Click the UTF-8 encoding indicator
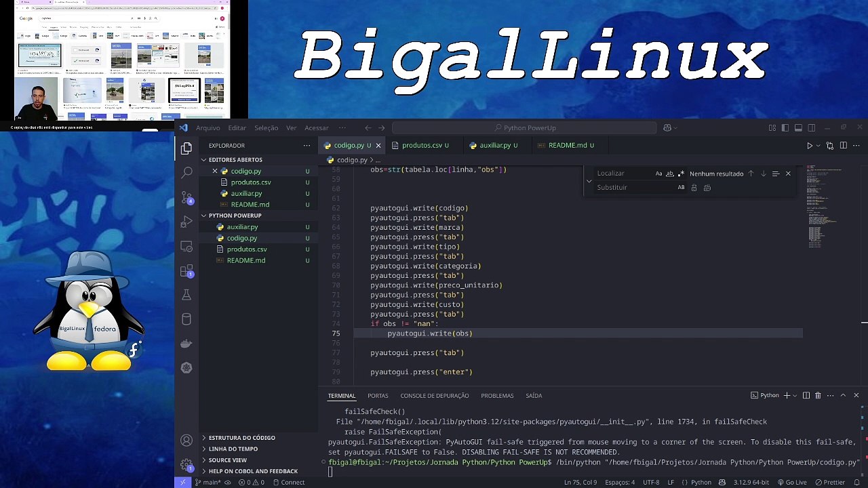This screenshot has width=868, height=488. 651,483
